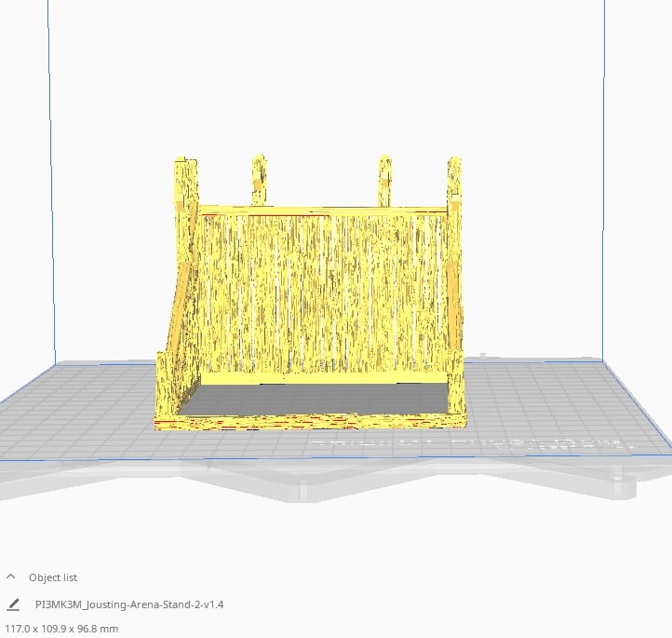Click the gray floor inside the stand
672x638 pixels.
[316, 399]
